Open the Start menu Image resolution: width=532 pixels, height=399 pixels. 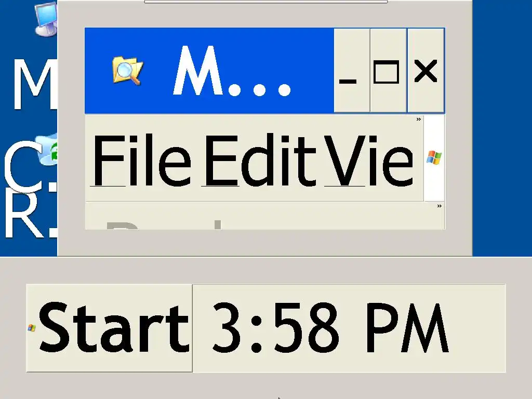click(x=109, y=328)
